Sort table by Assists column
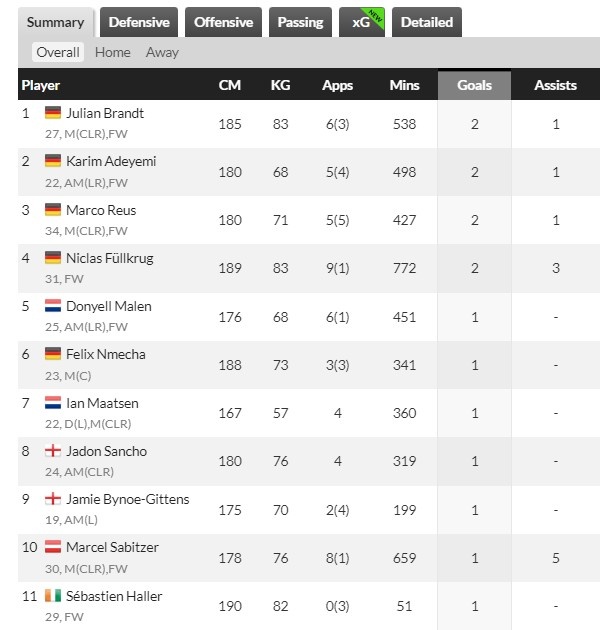This screenshot has width=600, height=630. click(555, 85)
